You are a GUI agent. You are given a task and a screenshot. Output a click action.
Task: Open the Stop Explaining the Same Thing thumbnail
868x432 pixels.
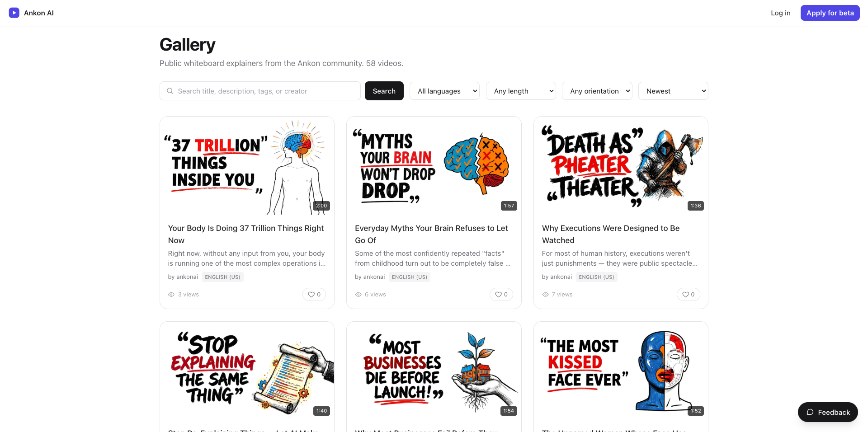click(247, 371)
